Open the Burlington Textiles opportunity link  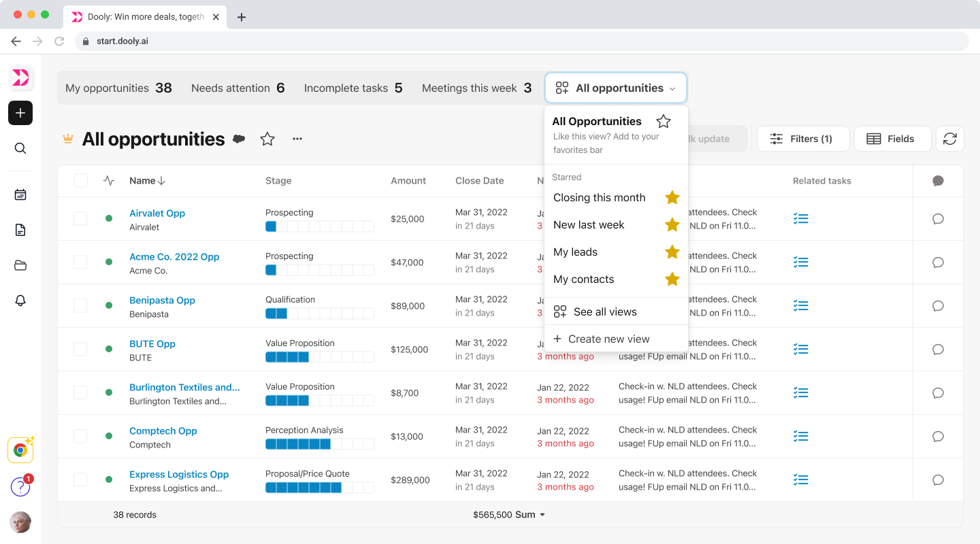(184, 388)
